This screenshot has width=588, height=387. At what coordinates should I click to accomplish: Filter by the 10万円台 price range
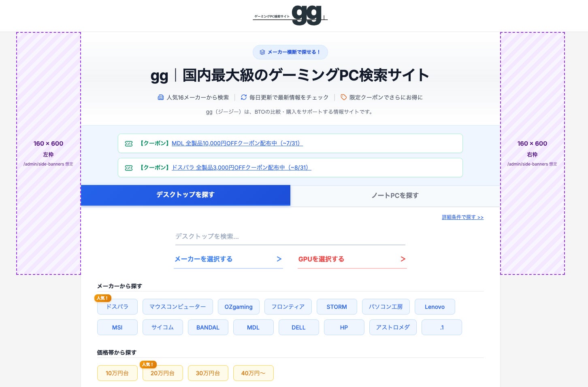pyautogui.click(x=117, y=373)
